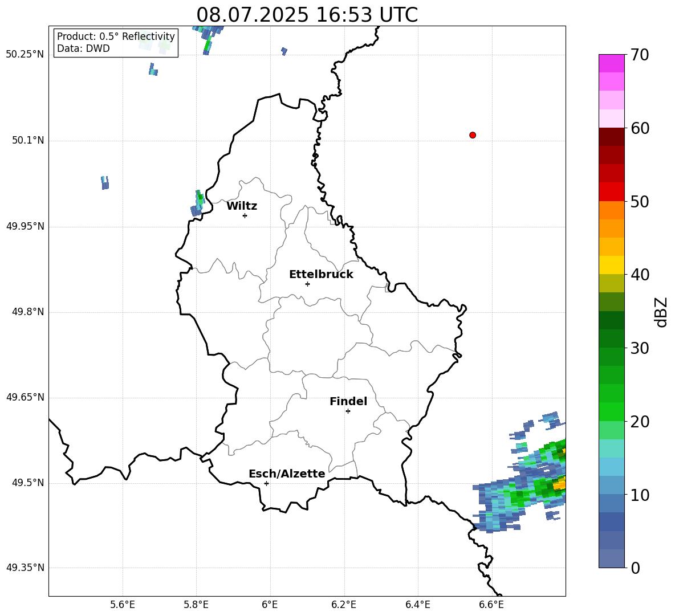This screenshot has height=616, width=675.
Task: Click the 'dBZ' colorbar unit label
Action: tap(662, 312)
